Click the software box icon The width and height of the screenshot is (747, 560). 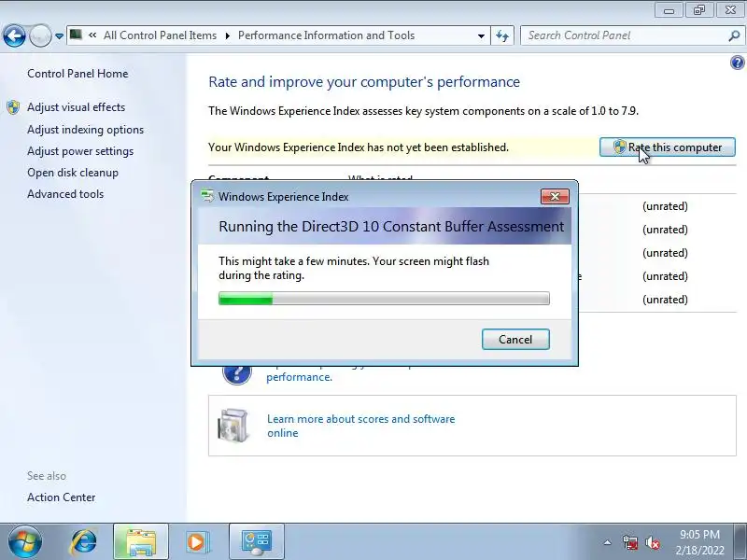[x=233, y=426]
